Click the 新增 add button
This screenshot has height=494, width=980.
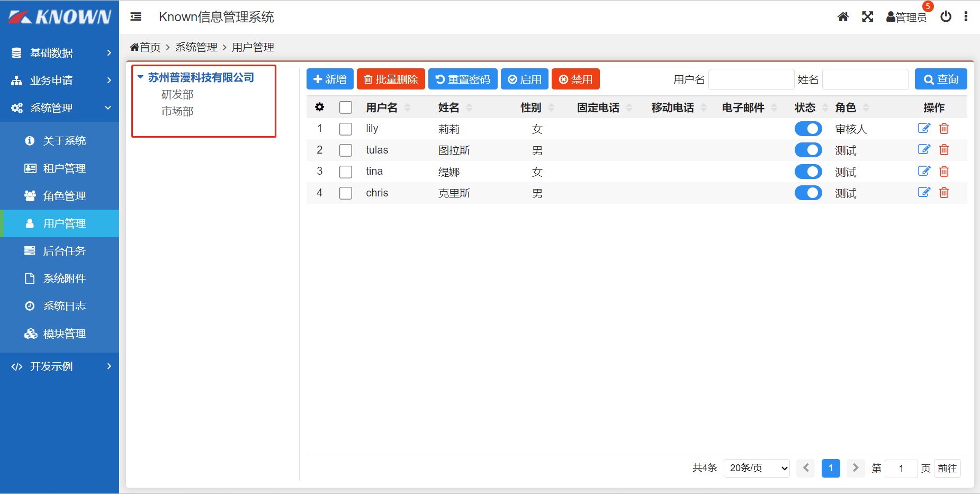(330, 79)
